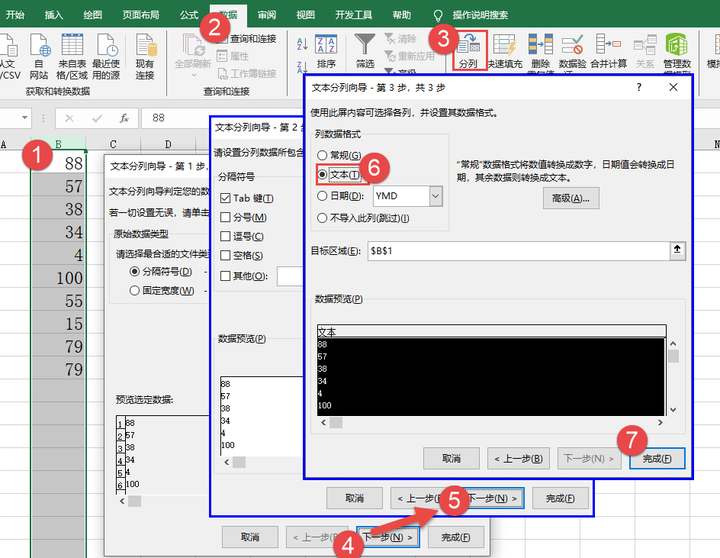This screenshot has height=558, width=720.
Task: Open the 页面布局 ribbon tab
Action: click(x=141, y=15)
